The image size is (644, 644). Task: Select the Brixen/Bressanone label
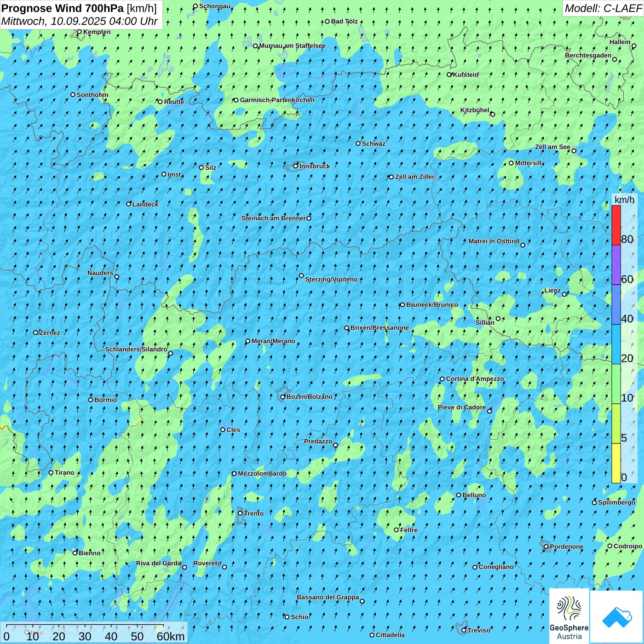(379, 328)
